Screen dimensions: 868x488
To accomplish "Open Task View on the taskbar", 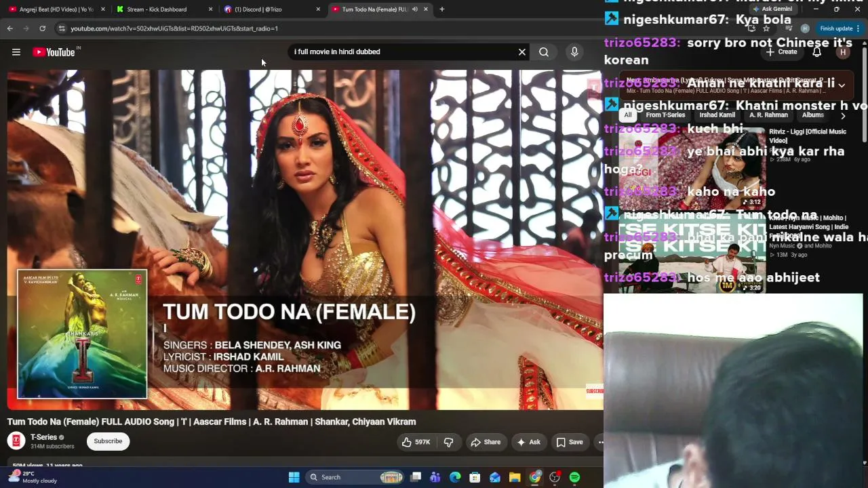I will (416, 477).
